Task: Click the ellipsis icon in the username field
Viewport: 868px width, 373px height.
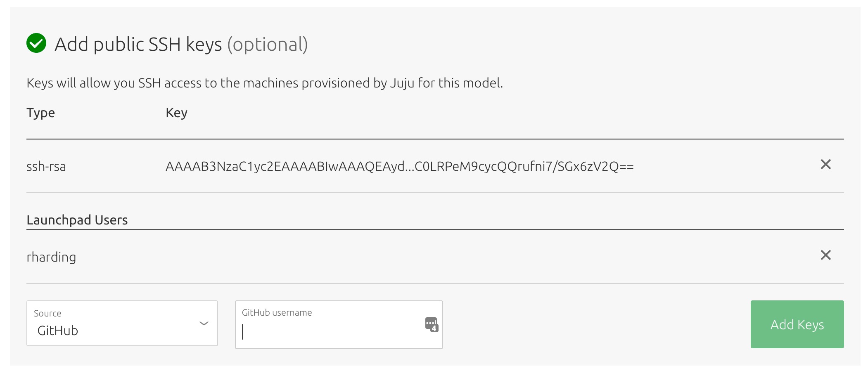Action: 431,323
